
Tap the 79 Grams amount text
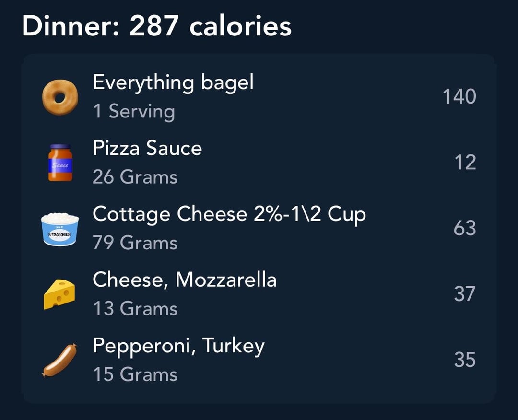(135, 243)
